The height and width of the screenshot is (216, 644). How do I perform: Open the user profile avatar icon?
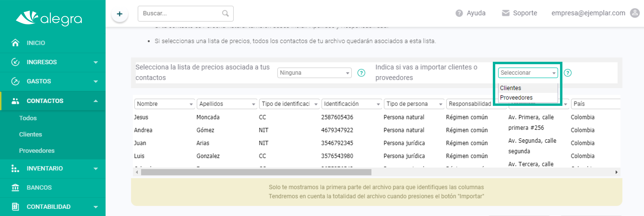coord(635,13)
